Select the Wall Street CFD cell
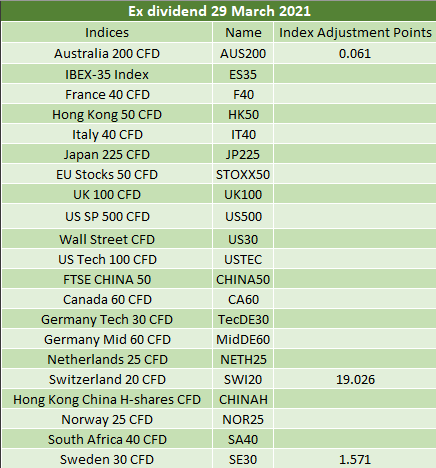 coord(107,239)
